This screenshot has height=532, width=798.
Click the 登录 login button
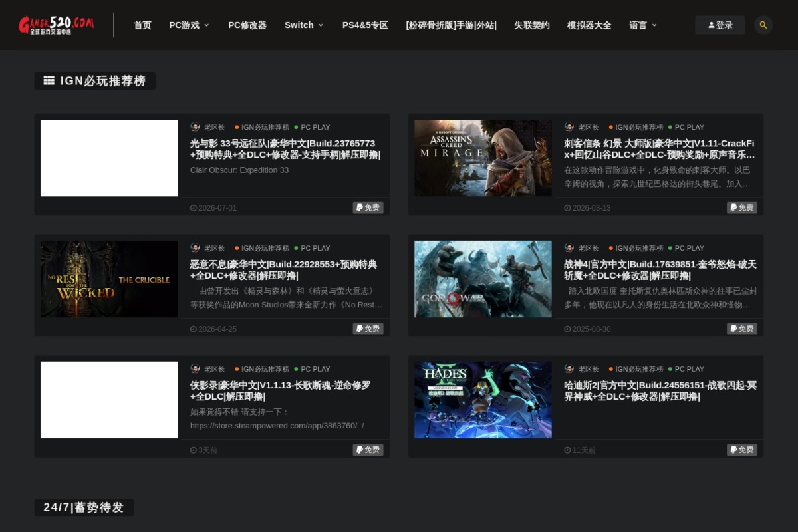(x=720, y=25)
